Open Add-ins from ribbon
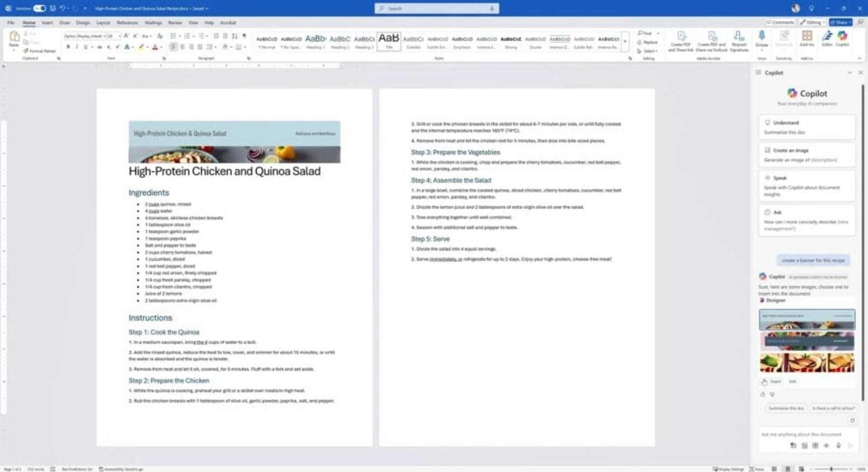The height and width of the screenshot is (472, 868). click(807, 39)
